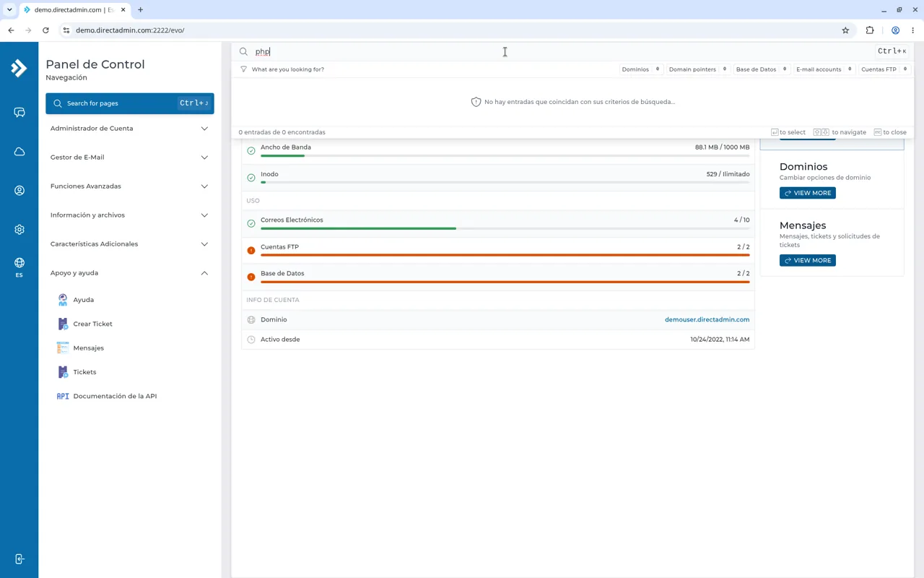Open the messages chat bubble icon in sidebar

[x=19, y=112]
